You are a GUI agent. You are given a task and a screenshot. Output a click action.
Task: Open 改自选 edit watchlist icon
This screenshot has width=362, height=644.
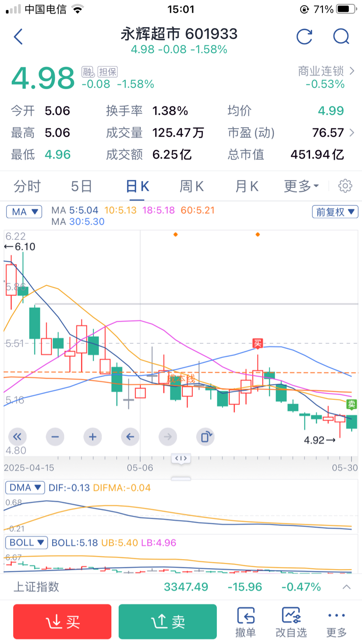coord(291,622)
